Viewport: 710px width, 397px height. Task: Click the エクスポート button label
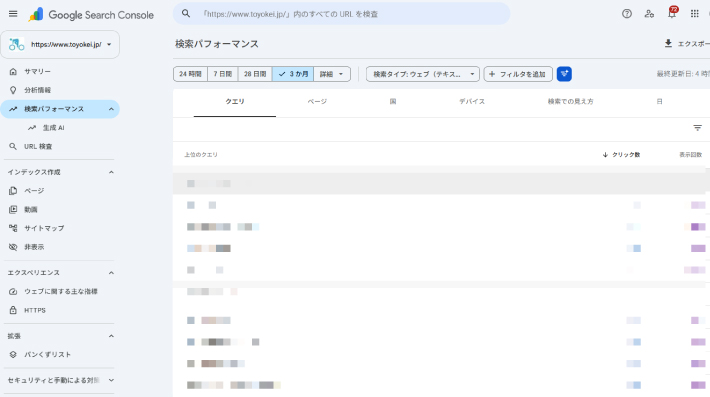(694, 44)
